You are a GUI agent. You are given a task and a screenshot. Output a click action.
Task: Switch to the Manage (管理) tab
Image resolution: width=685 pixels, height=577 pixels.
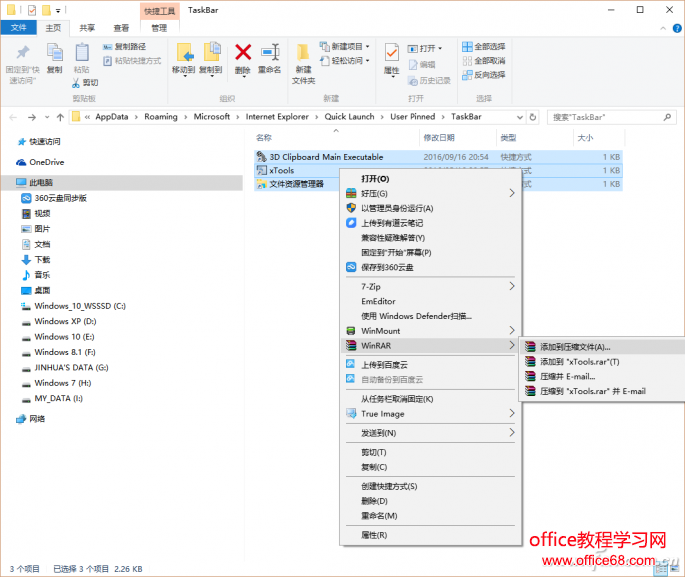click(159, 28)
